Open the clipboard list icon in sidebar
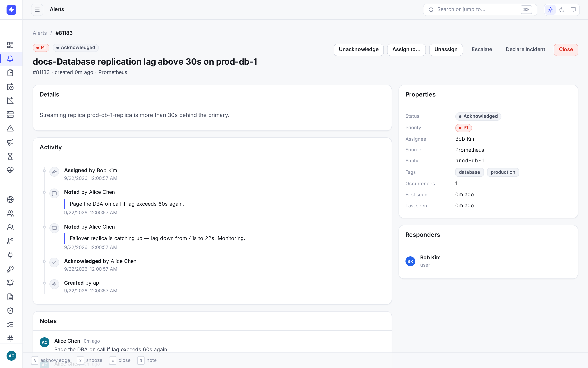The height and width of the screenshot is (368, 588). pyautogui.click(x=10, y=73)
